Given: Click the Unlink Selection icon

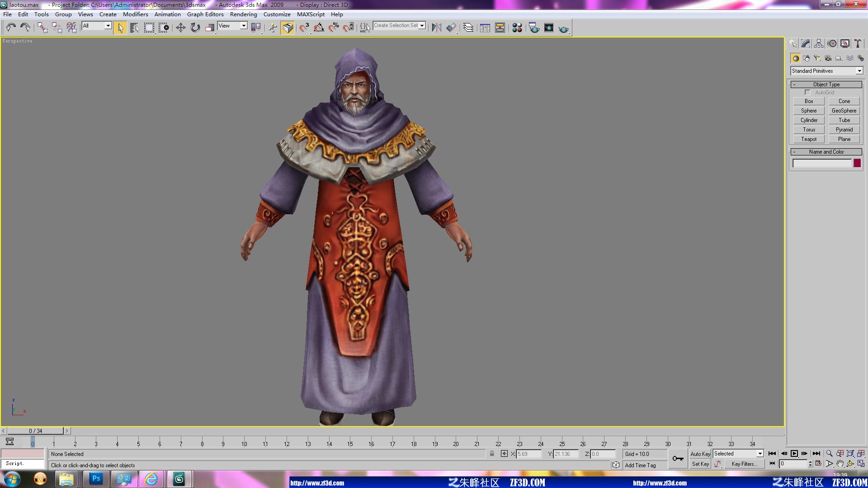Looking at the screenshot, I should [x=57, y=28].
